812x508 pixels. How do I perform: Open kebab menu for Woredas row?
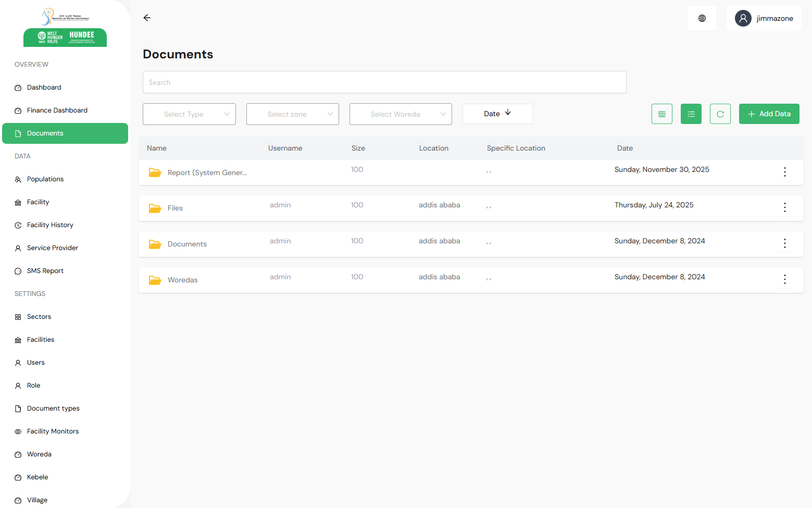[785, 279]
